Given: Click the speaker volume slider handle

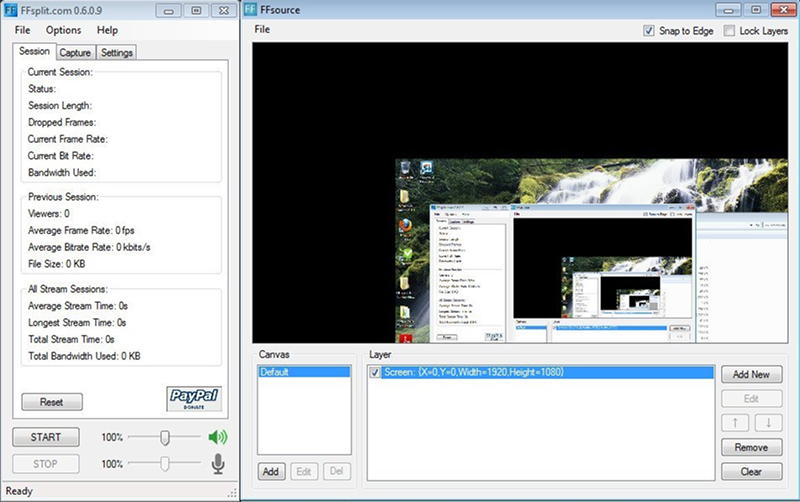Looking at the screenshot, I should [165, 437].
